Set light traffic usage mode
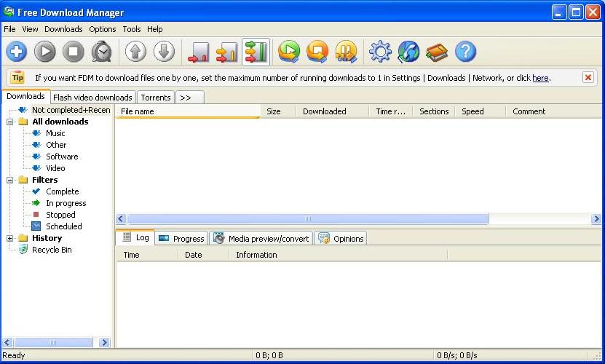This screenshot has height=364, width=605. point(199,52)
